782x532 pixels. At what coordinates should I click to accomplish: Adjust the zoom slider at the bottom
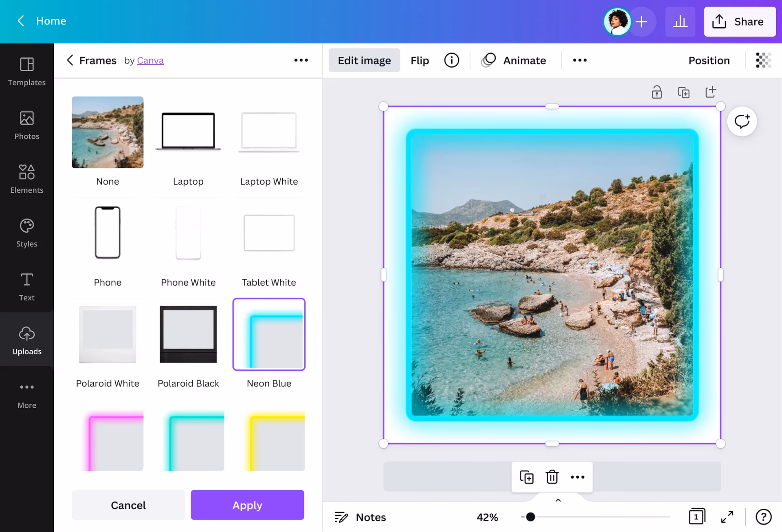coord(530,517)
